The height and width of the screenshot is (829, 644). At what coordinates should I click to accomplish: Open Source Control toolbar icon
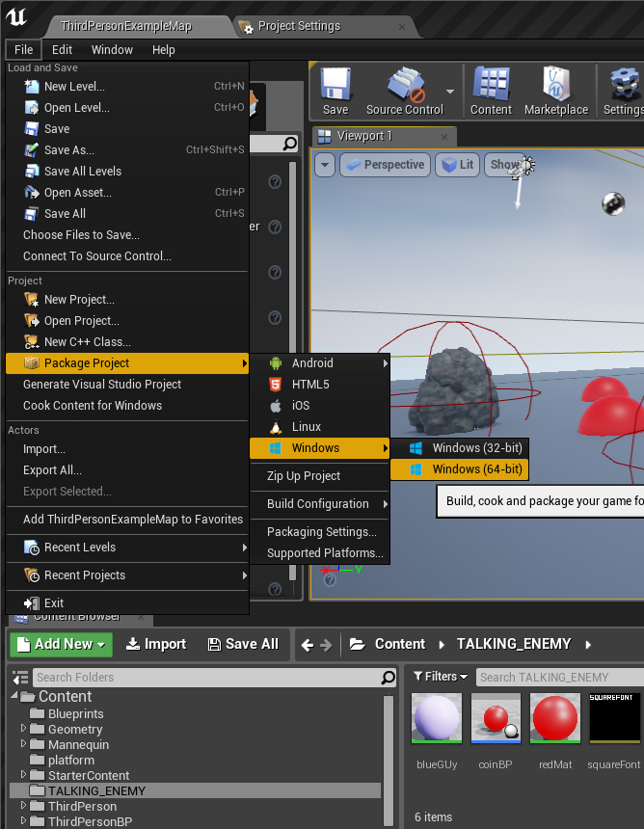click(x=405, y=93)
